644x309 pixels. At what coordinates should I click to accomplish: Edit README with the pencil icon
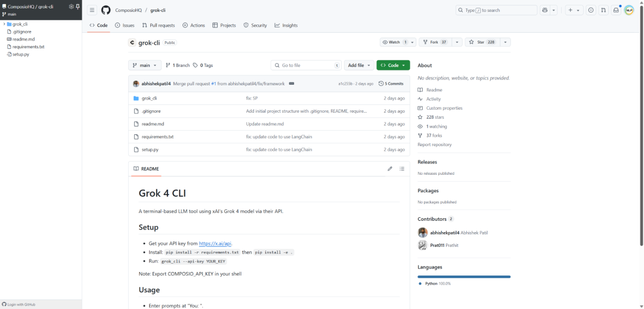[390, 169]
